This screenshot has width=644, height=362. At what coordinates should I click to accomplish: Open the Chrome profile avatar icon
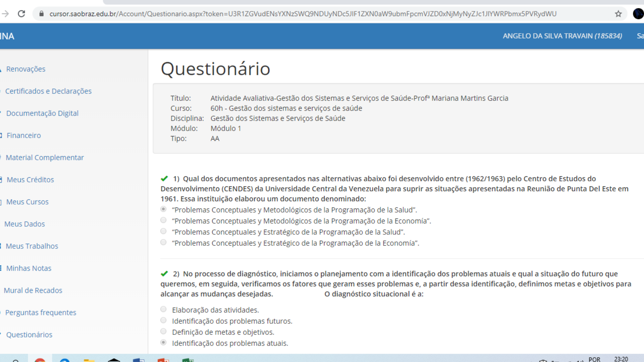click(x=638, y=14)
